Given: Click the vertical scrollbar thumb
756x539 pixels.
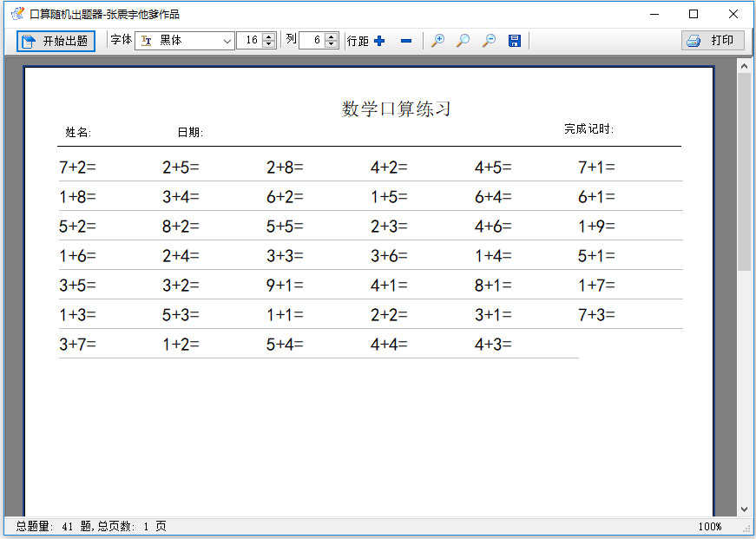Looking at the screenshot, I should pyautogui.click(x=744, y=174).
